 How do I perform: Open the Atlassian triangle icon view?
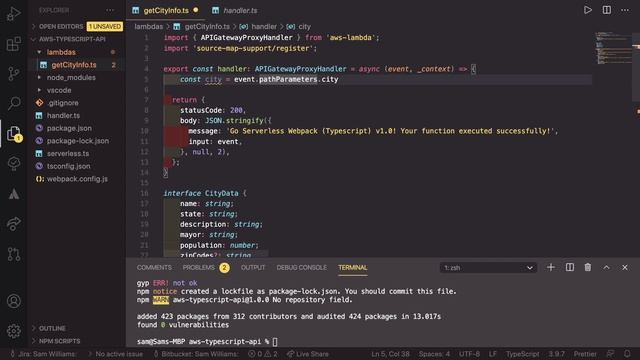(x=13, y=194)
